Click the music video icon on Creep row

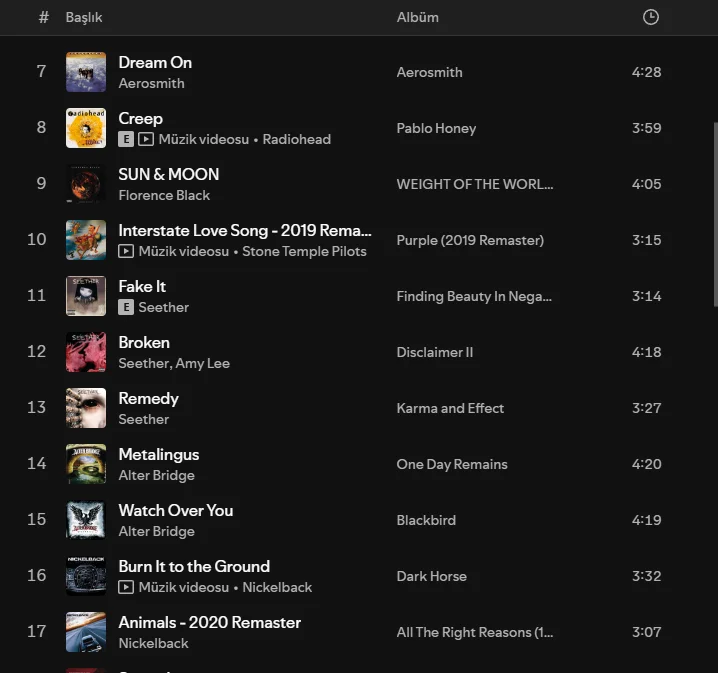146,139
